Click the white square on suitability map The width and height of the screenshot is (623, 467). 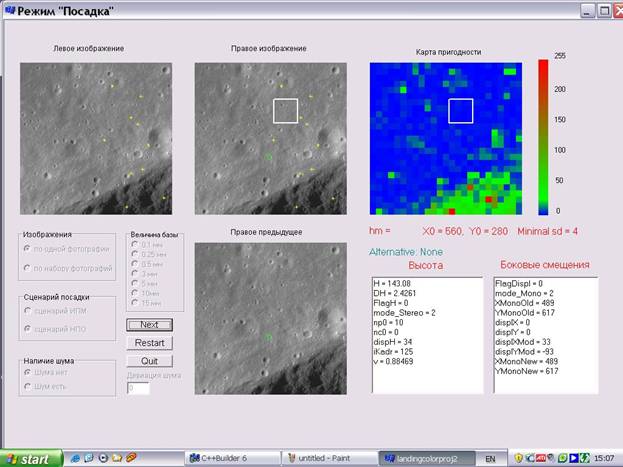(460, 111)
